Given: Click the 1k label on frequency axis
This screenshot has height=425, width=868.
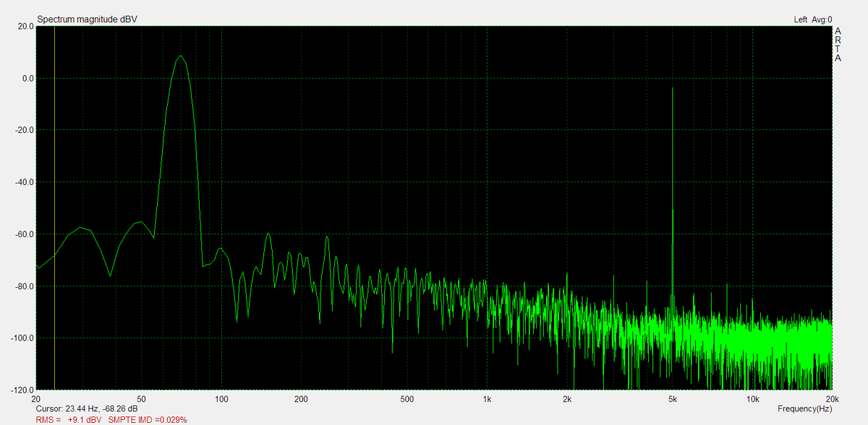Looking at the screenshot, I should pos(488,399).
